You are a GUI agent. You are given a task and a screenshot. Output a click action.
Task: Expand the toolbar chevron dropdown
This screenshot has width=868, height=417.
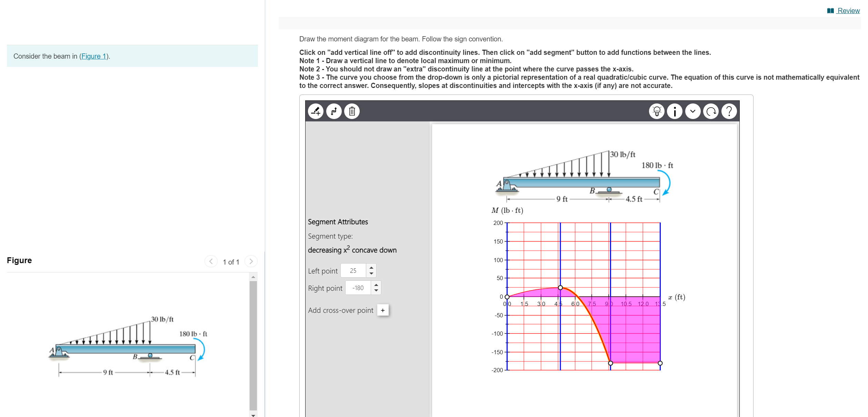point(693,111)
